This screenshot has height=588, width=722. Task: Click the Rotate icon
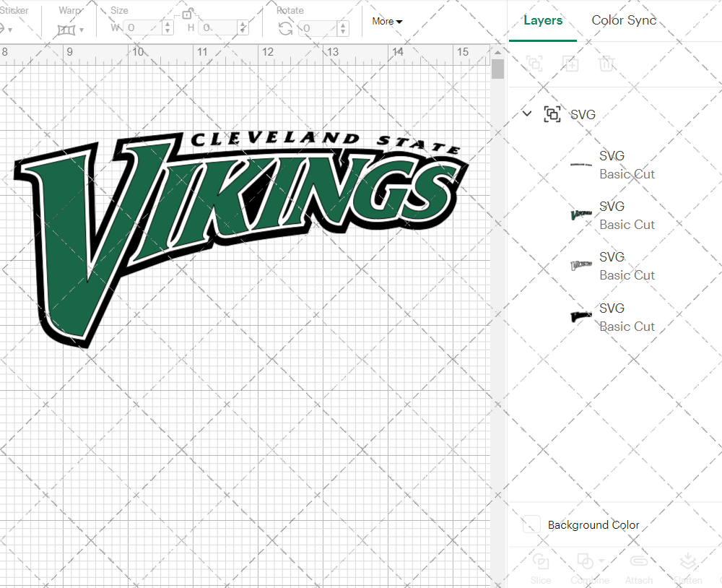tap(285, 29)
